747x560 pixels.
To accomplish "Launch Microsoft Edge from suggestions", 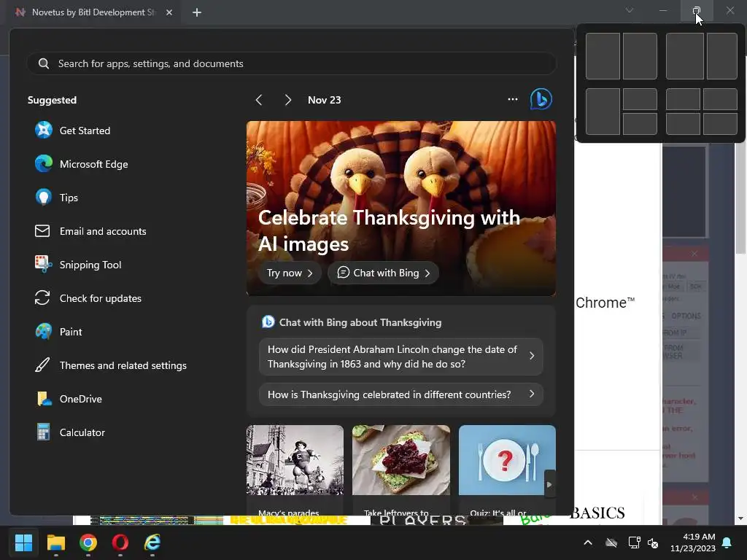I will pos(82,164).
